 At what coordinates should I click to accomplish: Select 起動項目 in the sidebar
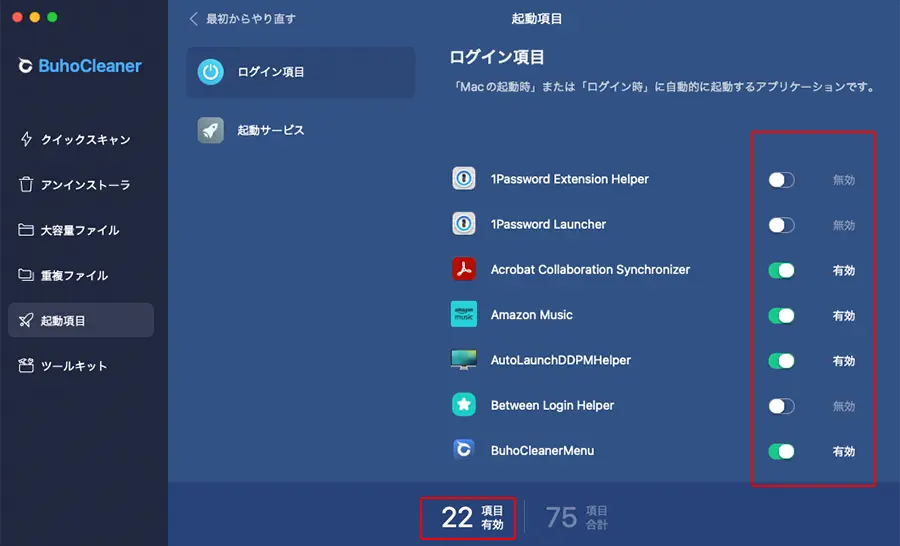tap(81, 320)
